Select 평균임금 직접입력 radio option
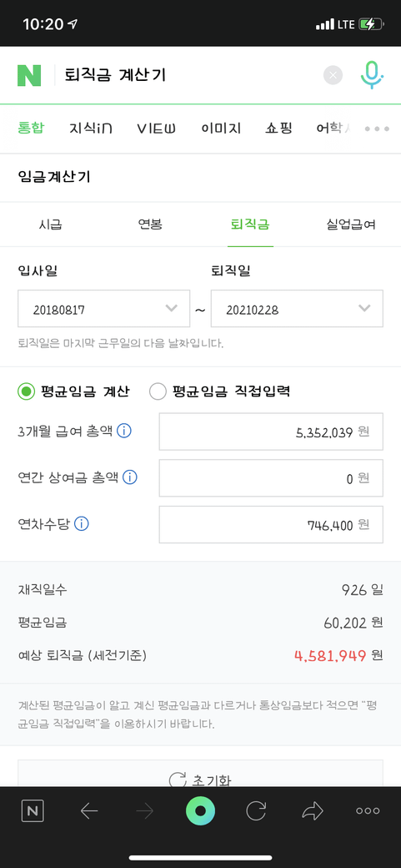The width and height of the screenshot is (401, 868). pos(219,392)
